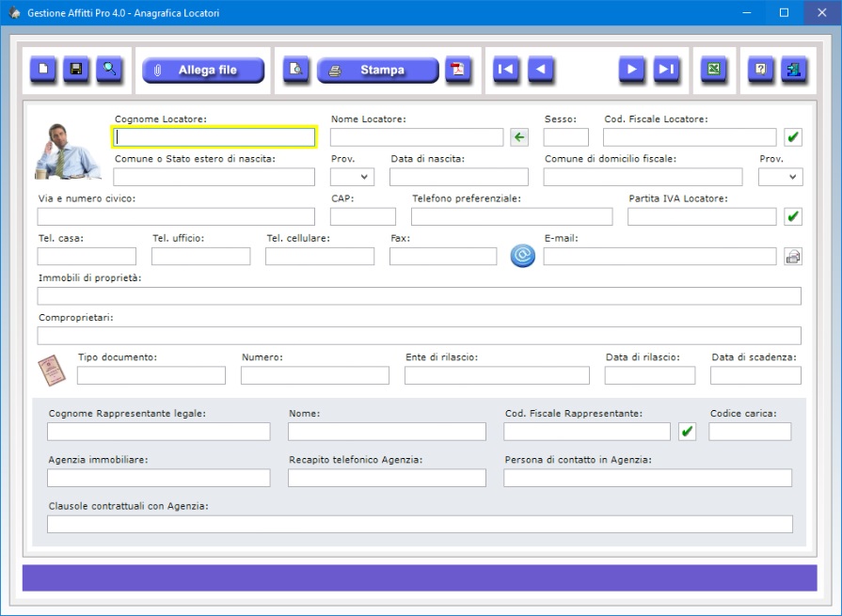Open search with the magnifying glass icon
Image resolution: width=842 pixels, height=616 pixels.
[109, 70]
